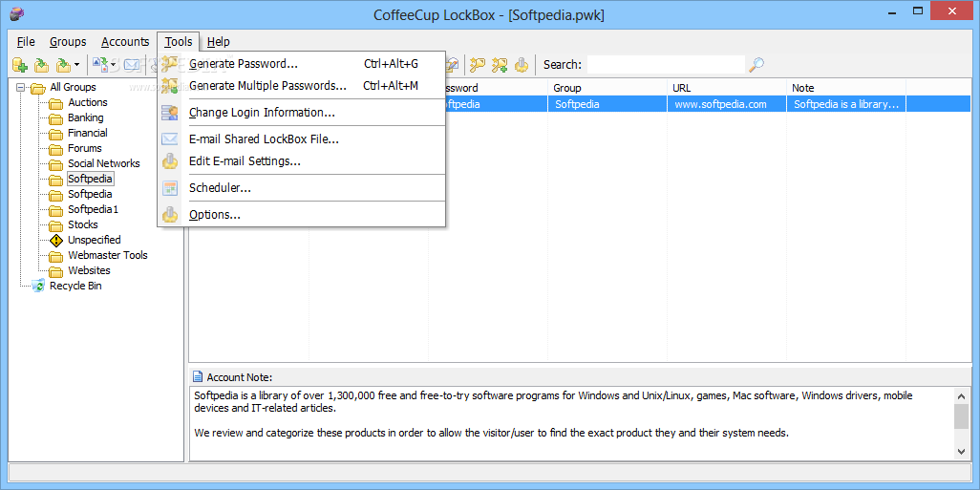Viewport: 980px width, 490px height.
Task: Select the Financial group
Action: pyautogui.click(x=88, y=133)
